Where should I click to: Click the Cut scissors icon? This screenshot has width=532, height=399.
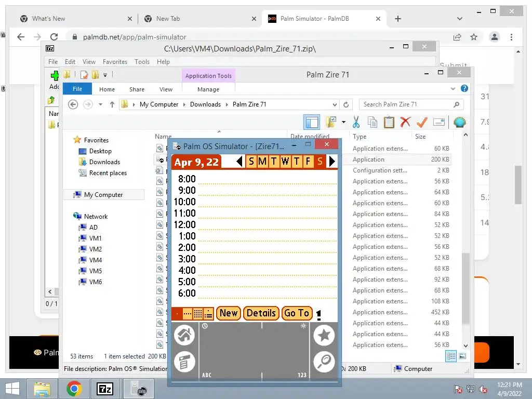click(356, 122)
